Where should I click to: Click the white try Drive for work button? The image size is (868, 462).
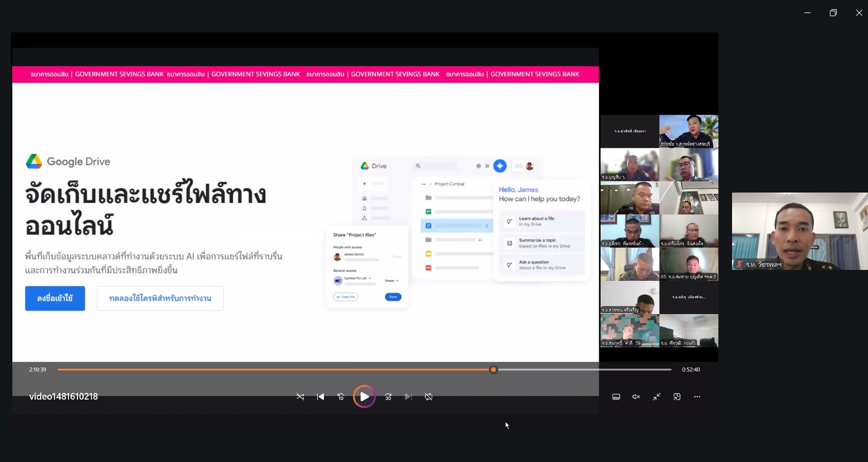tap(160, 299)
